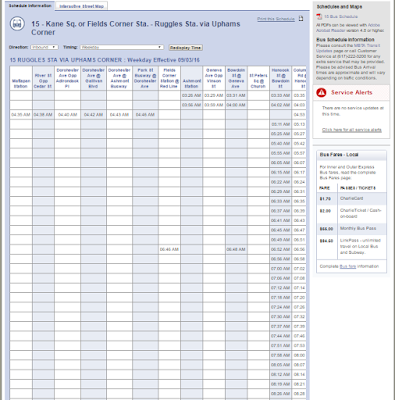
Task: Click the printer page icon near Print this Schedule
Action: [301, 19]
